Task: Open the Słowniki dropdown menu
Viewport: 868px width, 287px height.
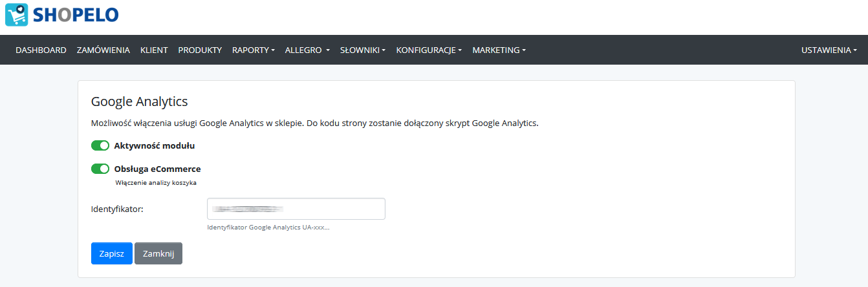Action: coord(363,50)
